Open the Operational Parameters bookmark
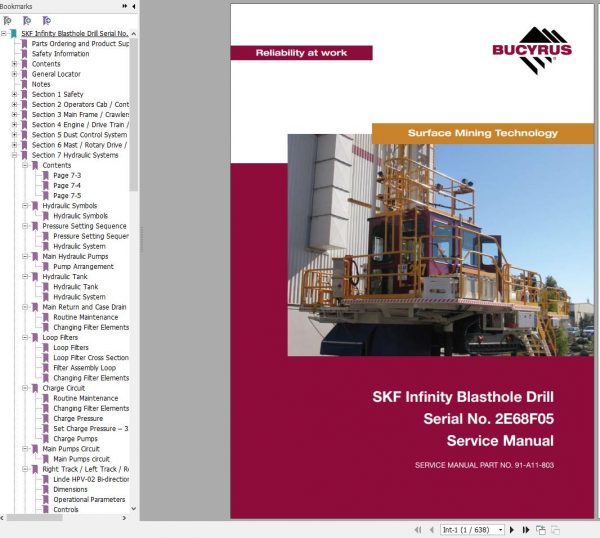This screenshot has width=600, height=538. click(89, 499)
